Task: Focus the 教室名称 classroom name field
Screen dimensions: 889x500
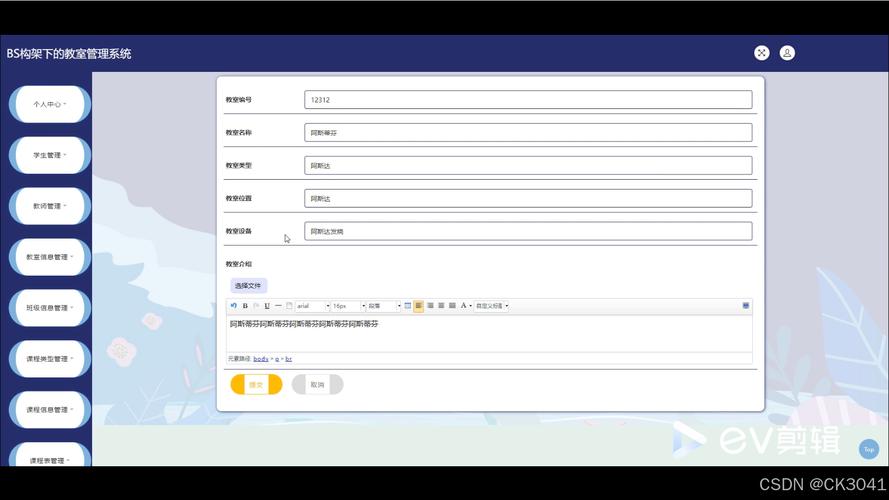Action: pos(528,133)
